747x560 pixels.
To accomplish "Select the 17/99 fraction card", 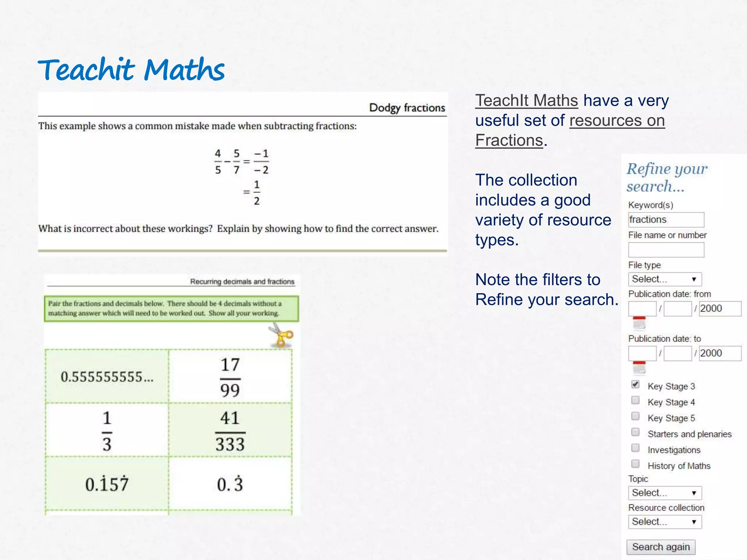I will [230, 376].
